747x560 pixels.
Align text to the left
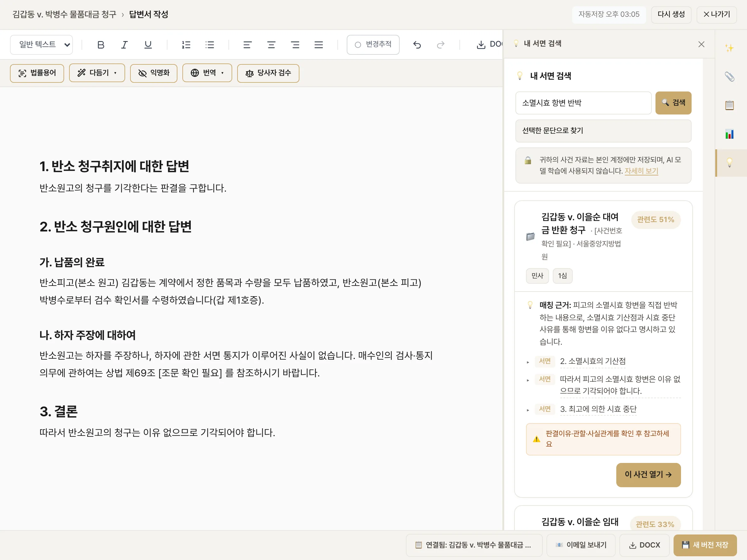coord(247,45)
